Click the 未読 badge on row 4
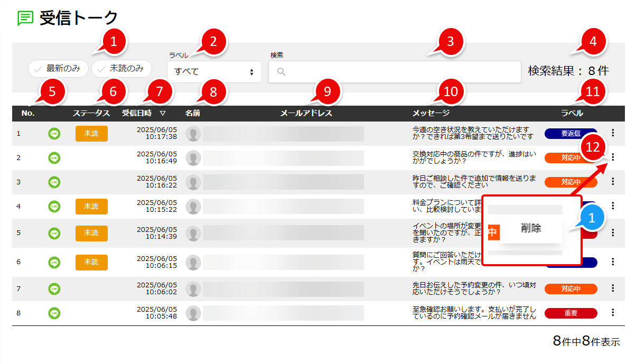Image resolution: width=636 pixels, height=364 pixels. (91, 207)
